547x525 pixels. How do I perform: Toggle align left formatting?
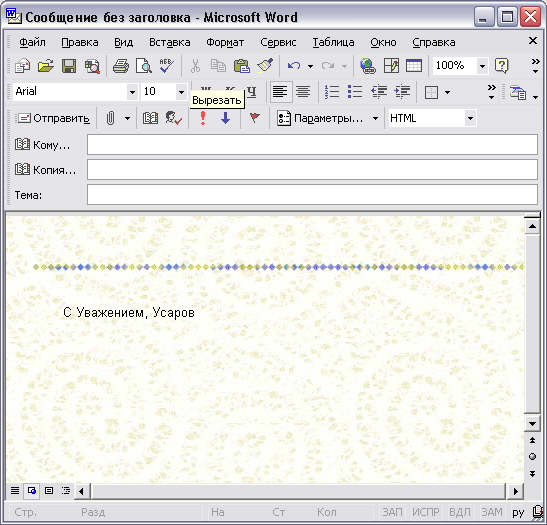pyautogui.click(x=280, y=92)
